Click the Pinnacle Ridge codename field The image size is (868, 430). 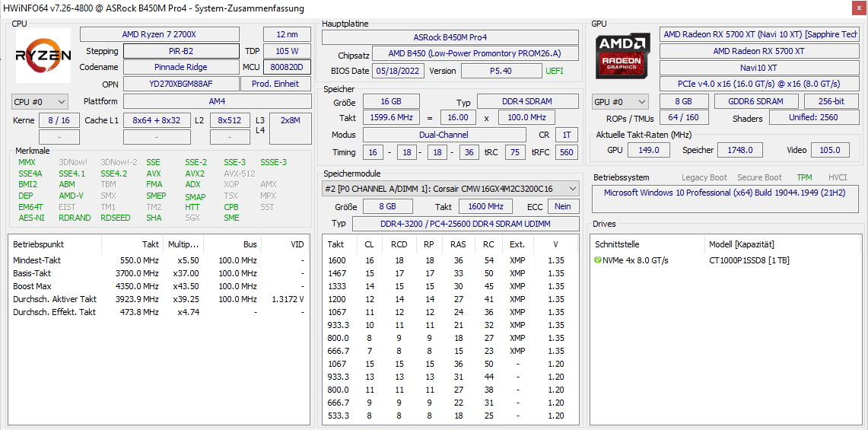(181, 67)
